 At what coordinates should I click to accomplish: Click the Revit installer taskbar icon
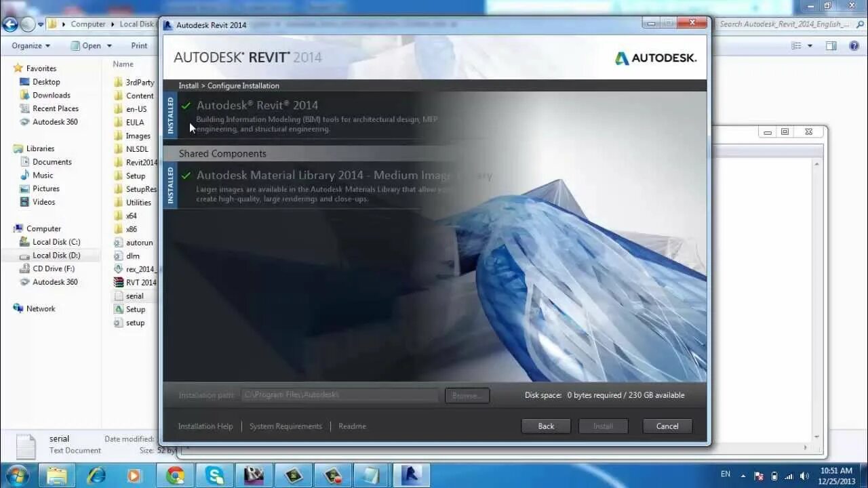410,476
